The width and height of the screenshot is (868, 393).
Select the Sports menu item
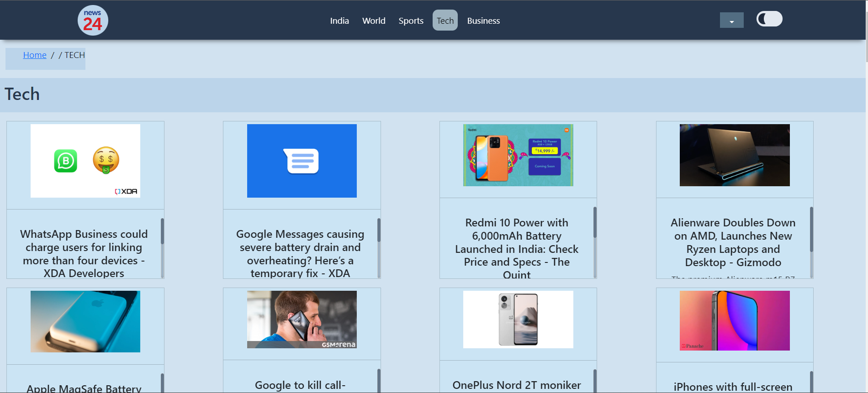(x=411, y=21)
